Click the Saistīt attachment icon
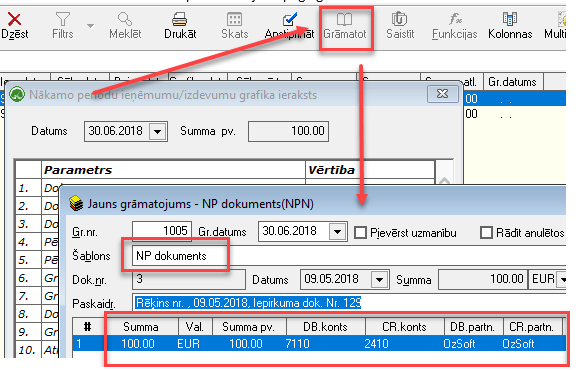Screen dimensions: 581x370 (x=399, y=19)
